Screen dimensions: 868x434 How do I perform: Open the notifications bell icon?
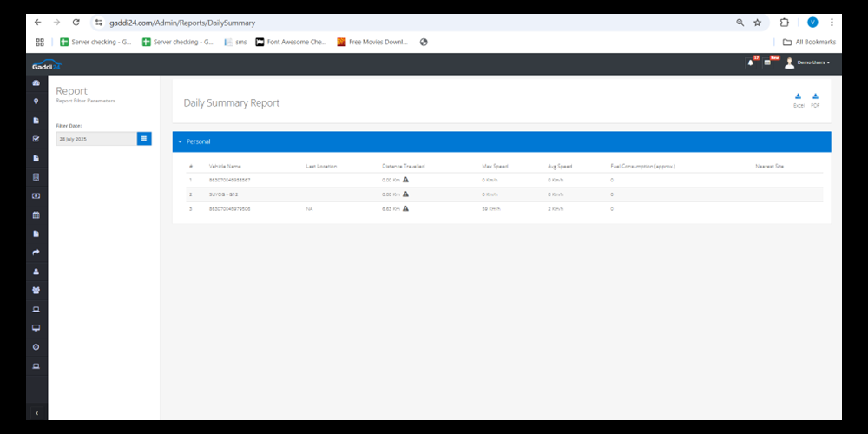click(750, 62)
